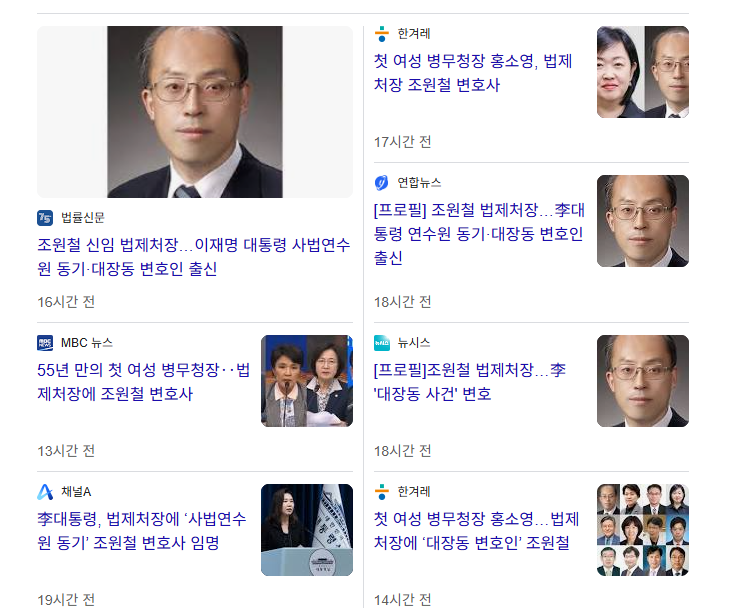
Task: Click the 뉴시스 logo icon
Action: click(382, 343)
